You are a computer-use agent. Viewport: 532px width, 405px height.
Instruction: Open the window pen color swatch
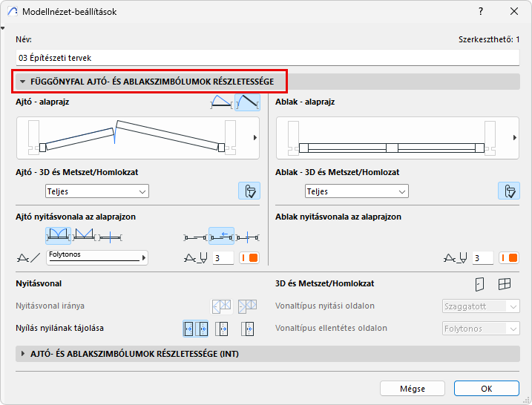pos(509,258)
